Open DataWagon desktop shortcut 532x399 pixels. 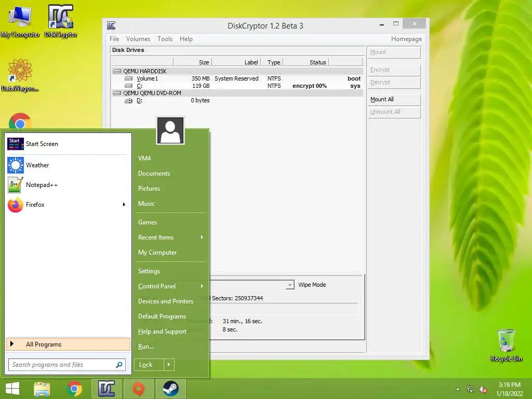click(20, 75)
